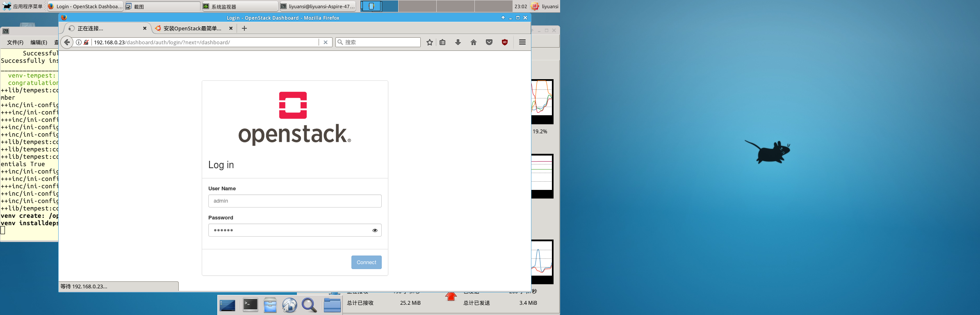
Task: Click the input method indicator icon
Action: [x=535, y=6]
